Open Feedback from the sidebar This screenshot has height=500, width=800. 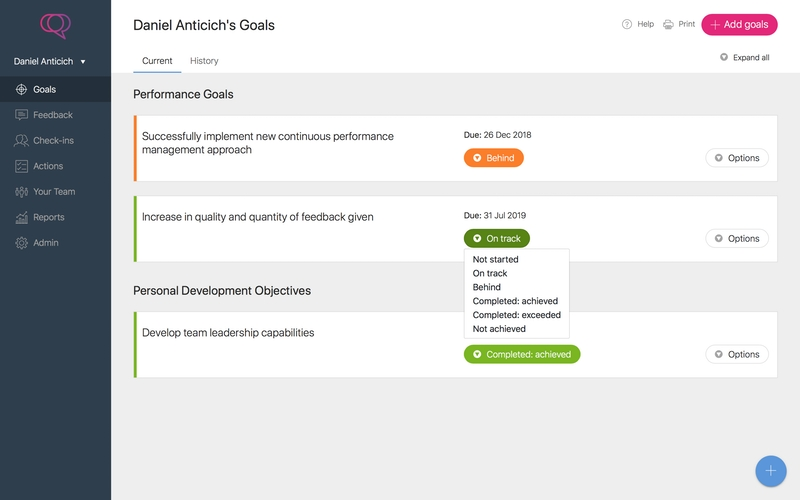[x=52, y=115]
